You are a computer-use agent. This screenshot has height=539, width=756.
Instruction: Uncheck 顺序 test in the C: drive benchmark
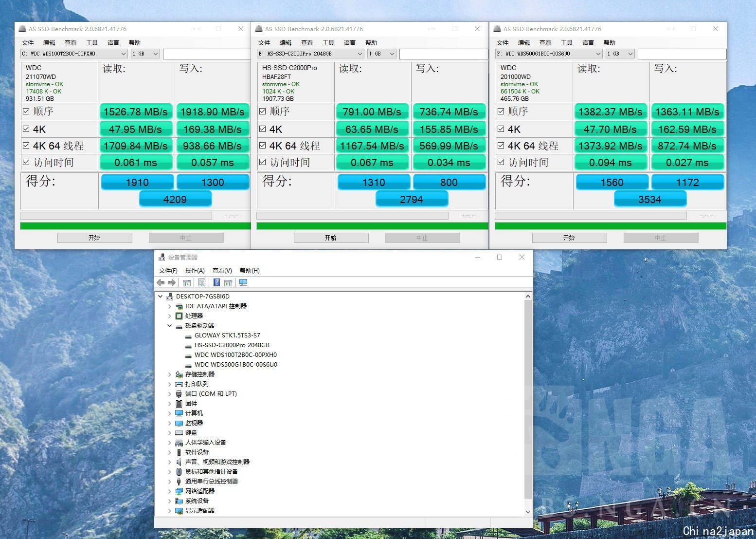pyautogui.click(x=26, y=112)
